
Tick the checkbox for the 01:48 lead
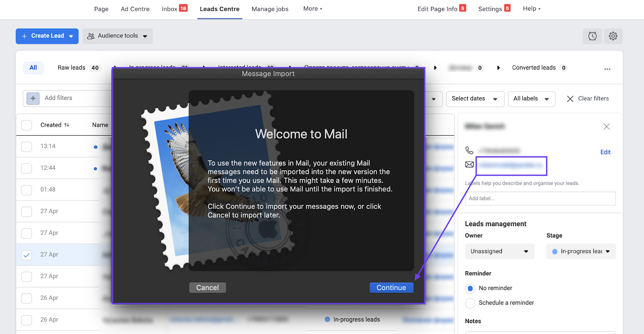point(27,190)
